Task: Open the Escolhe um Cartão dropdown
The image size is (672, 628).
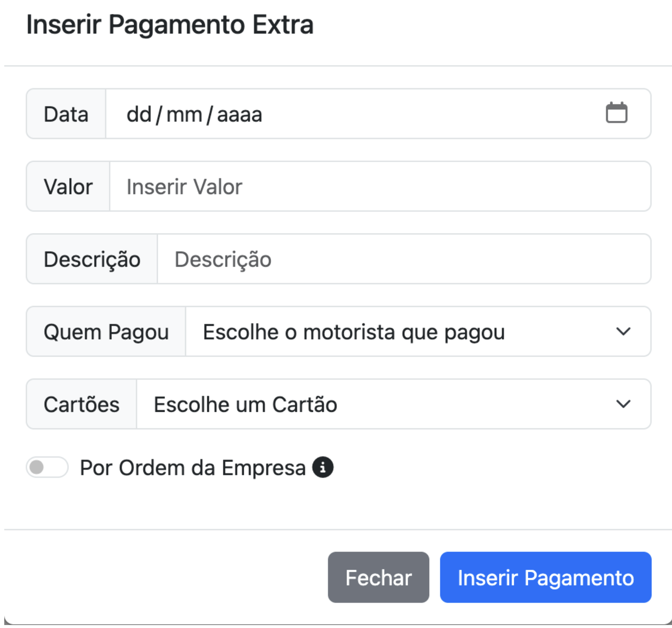Action: pos(393,404)
